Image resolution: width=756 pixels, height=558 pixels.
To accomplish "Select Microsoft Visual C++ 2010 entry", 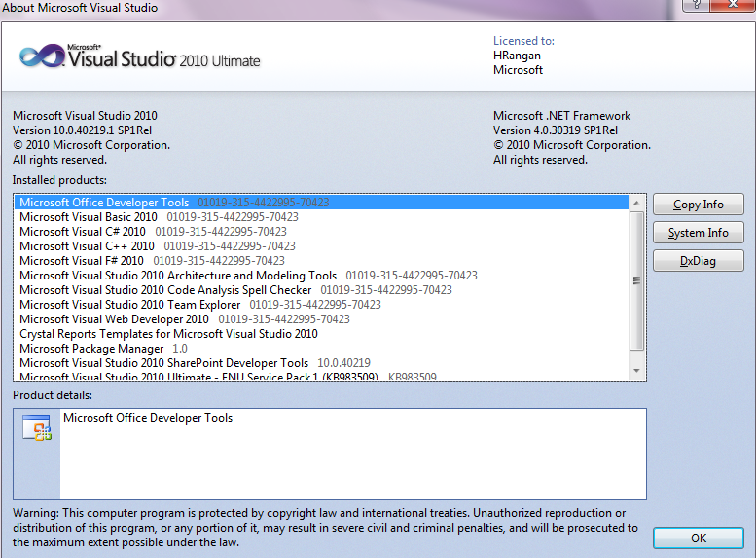I will click(87, 246).
